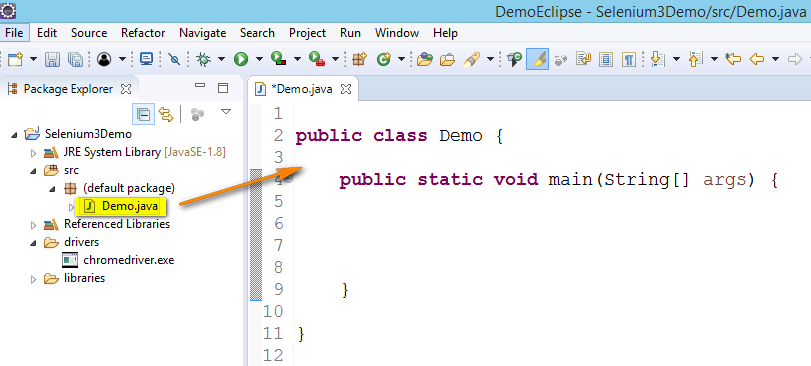This screenshot has width=811, height=366.
Task: Click the green Run button icon
Action: (241, 59)
